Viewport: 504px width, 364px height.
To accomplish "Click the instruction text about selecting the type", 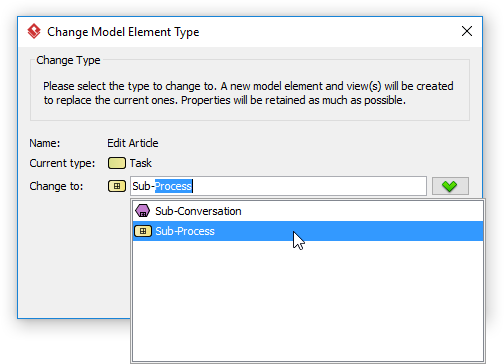I will point(248,93).
